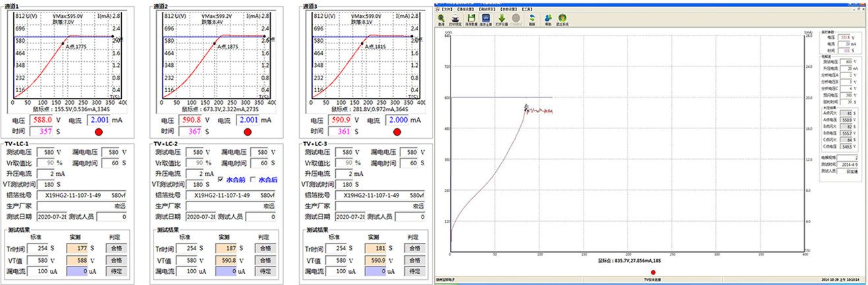
Task: Uncheck the 水合前 checkbox in TV+LC-2
Action: coord(221,180)
